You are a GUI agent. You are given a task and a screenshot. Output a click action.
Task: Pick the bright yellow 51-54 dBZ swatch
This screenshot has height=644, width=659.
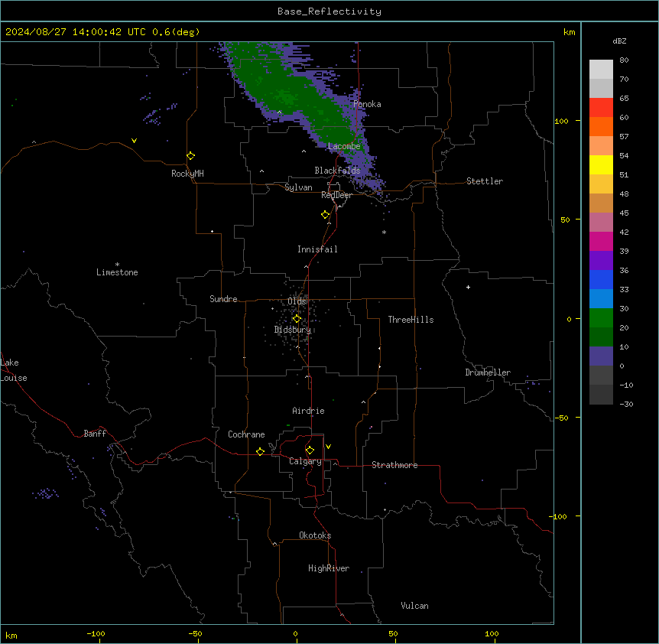[601, 164]
